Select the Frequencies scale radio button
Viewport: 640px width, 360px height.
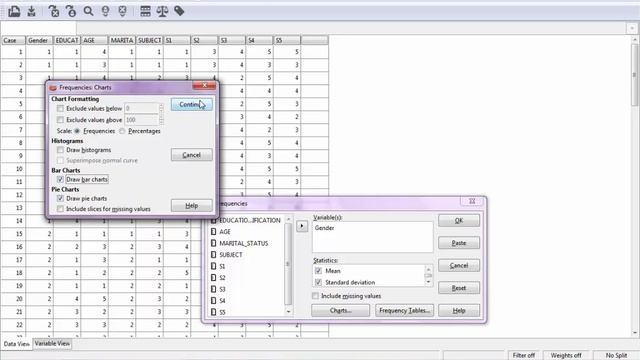point(77,131)
